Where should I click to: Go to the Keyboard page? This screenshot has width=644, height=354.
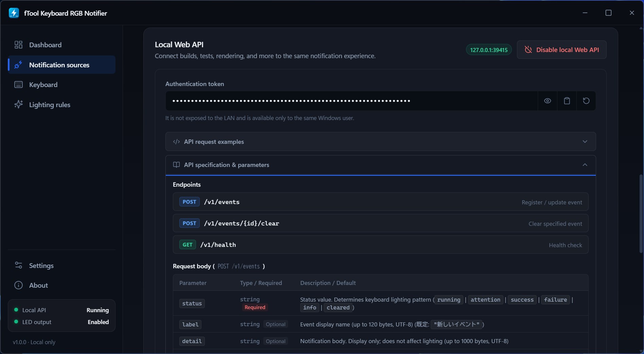pyautogui.click(x=61, y=85)
